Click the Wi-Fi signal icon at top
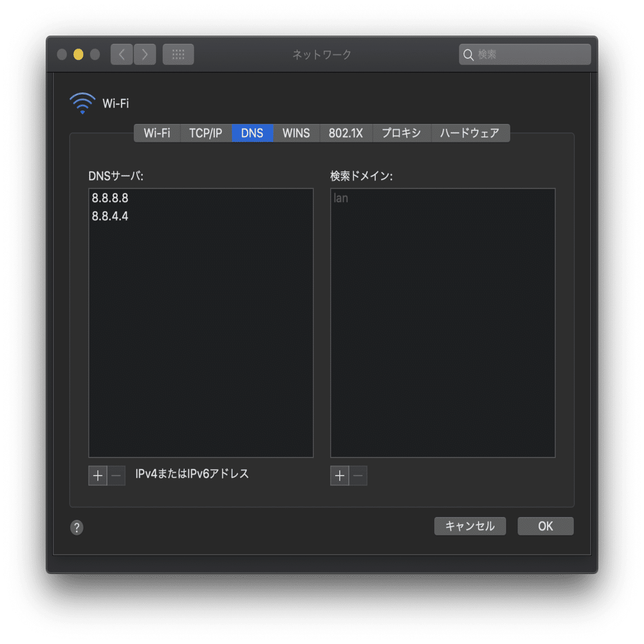Screen dimensions: 644x644 pyautogui.click(x=82, y=103)
